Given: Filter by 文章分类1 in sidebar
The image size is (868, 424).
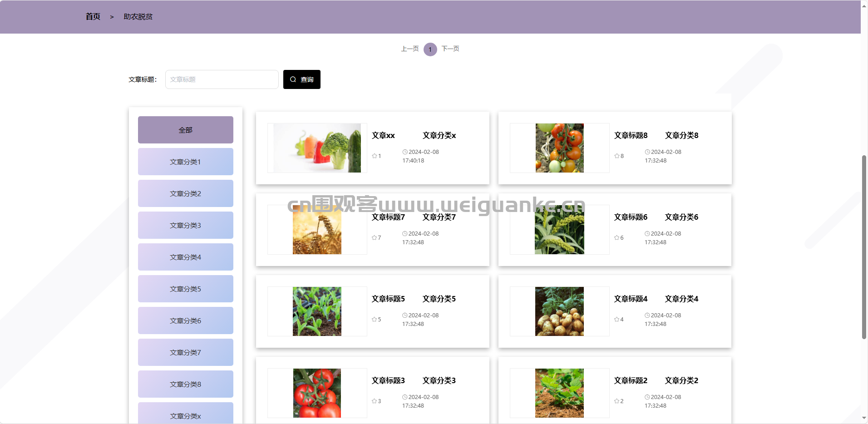Looking at the screenshot, I should point(186,162).
